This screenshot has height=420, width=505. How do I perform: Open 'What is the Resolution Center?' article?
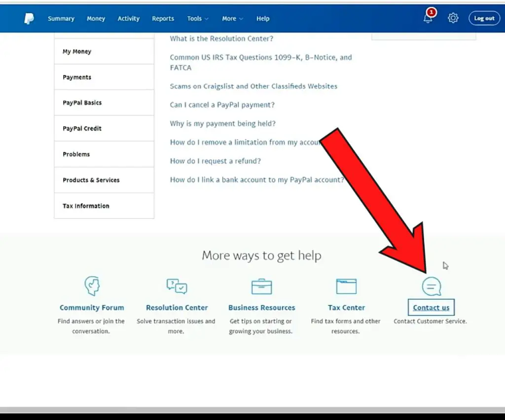click(221, 38)
